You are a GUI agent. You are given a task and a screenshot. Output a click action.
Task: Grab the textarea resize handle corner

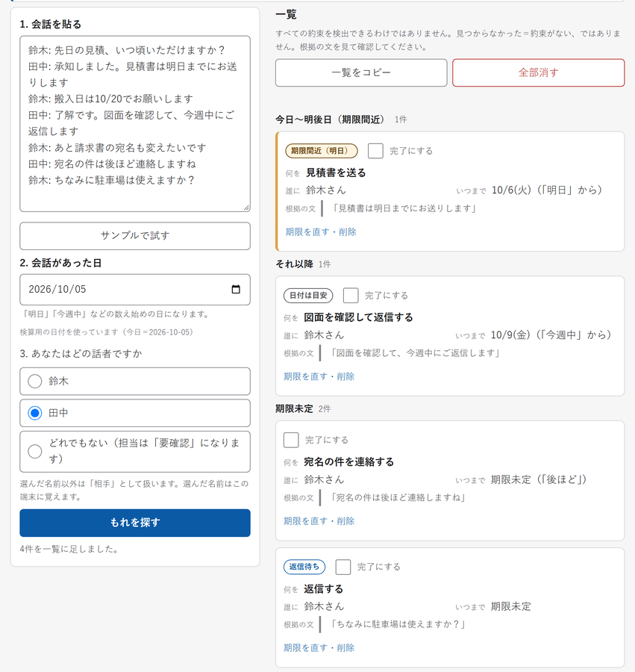pos(247,208)
